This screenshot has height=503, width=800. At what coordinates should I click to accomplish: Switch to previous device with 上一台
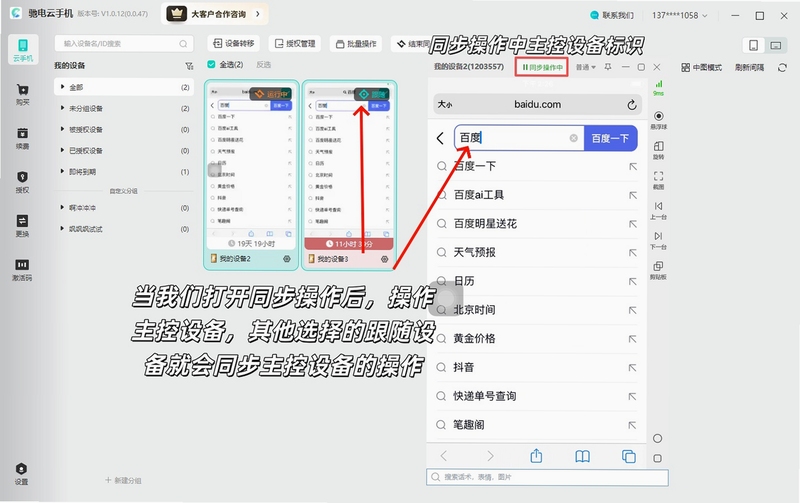(659, 210)
